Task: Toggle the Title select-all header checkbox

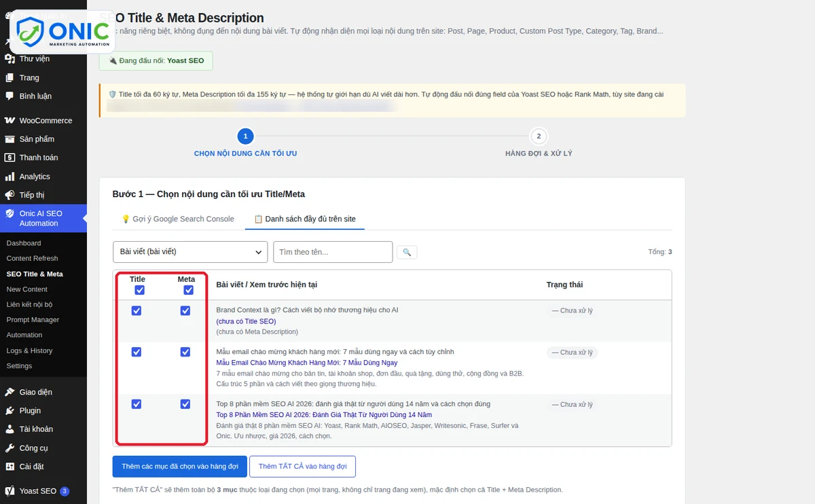Action: click(x=139, y=290)
